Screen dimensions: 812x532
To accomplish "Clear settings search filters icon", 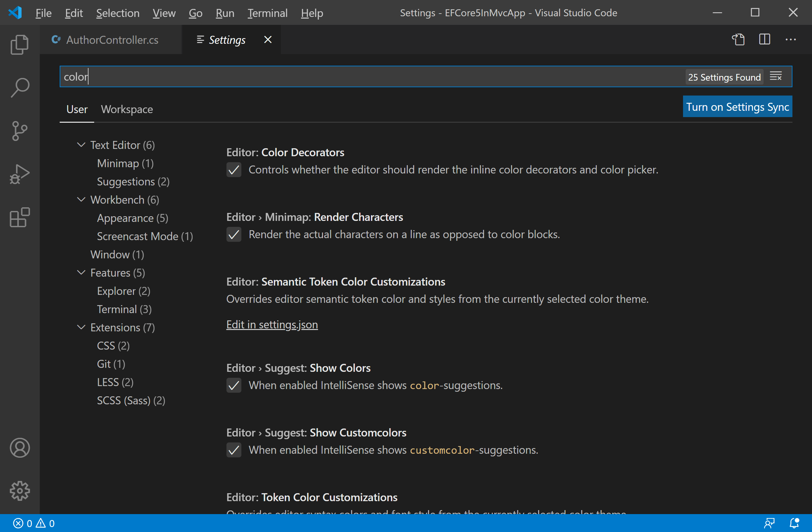I will pos(776,76).
